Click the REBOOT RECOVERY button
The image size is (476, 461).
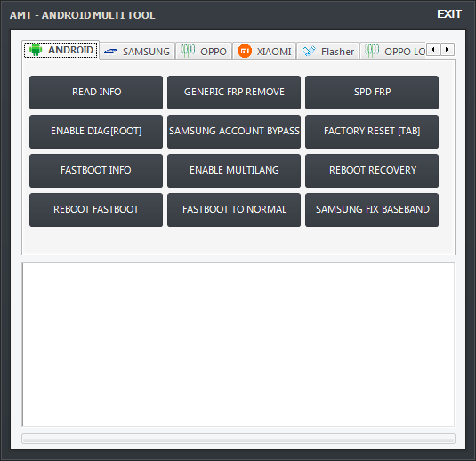(372, 171)
